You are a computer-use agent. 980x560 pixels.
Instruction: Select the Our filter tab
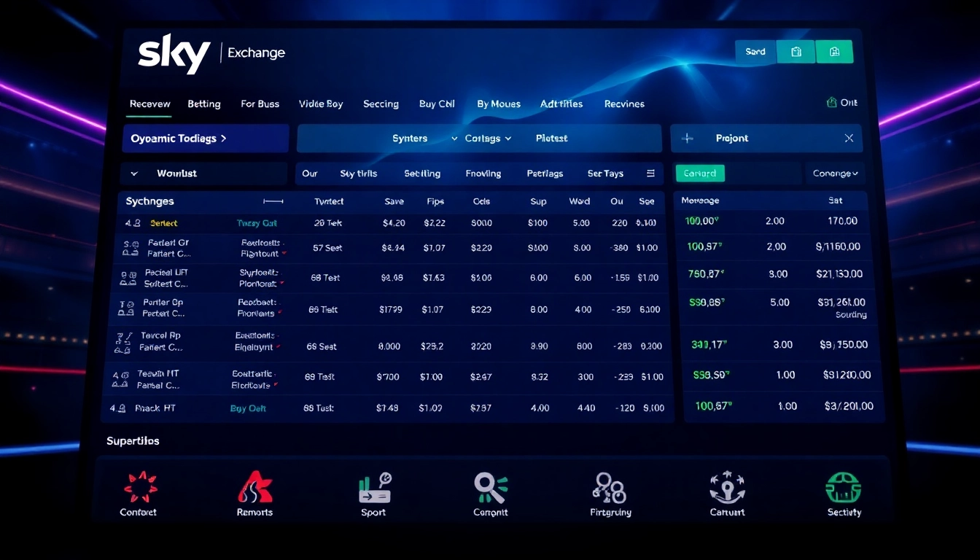click(x=310, y=174)
